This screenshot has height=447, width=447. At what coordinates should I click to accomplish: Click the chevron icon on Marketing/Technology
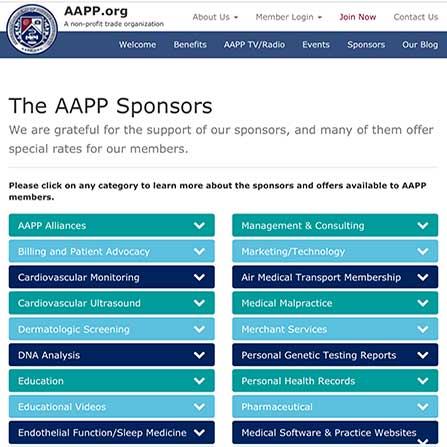423,251
